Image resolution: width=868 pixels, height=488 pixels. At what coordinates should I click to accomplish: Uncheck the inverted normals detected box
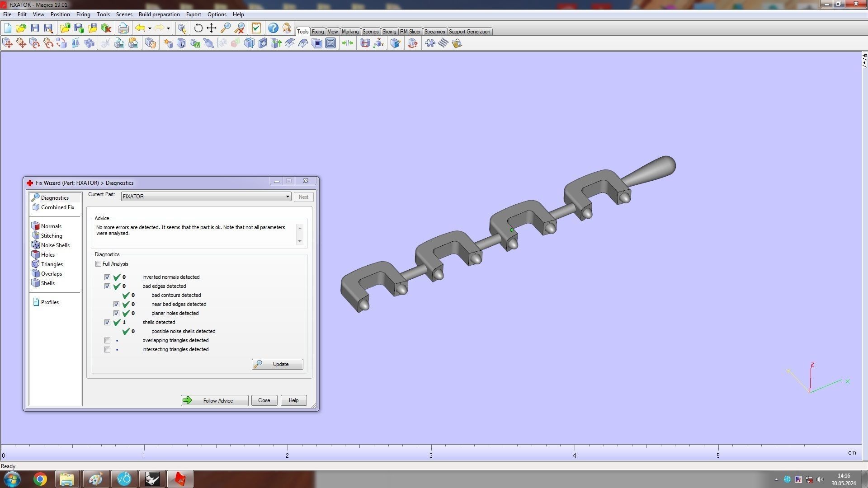coord(107,277)
